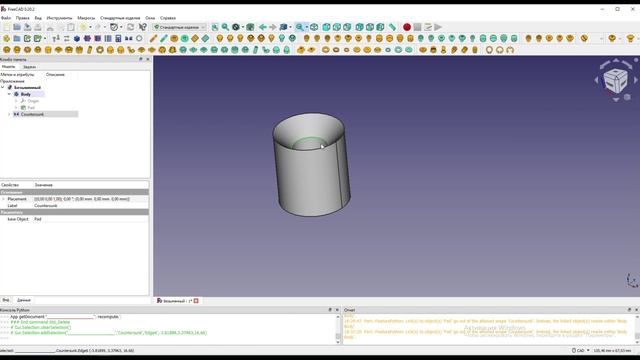Click the Refresh recompute icon
640x360 pixels.
131,27
